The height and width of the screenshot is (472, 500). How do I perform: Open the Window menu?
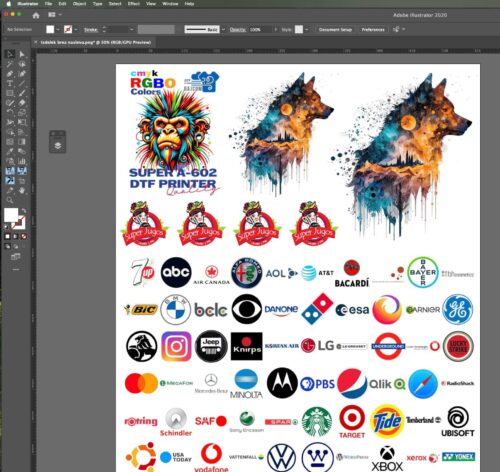(x=170, y=4)
